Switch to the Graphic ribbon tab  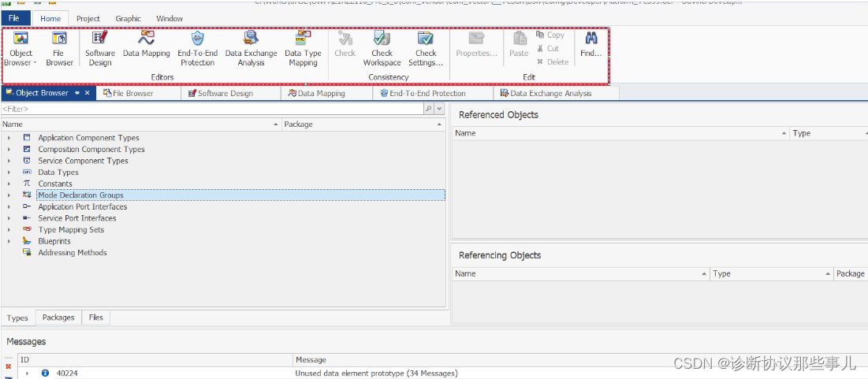tap(129, 18)
